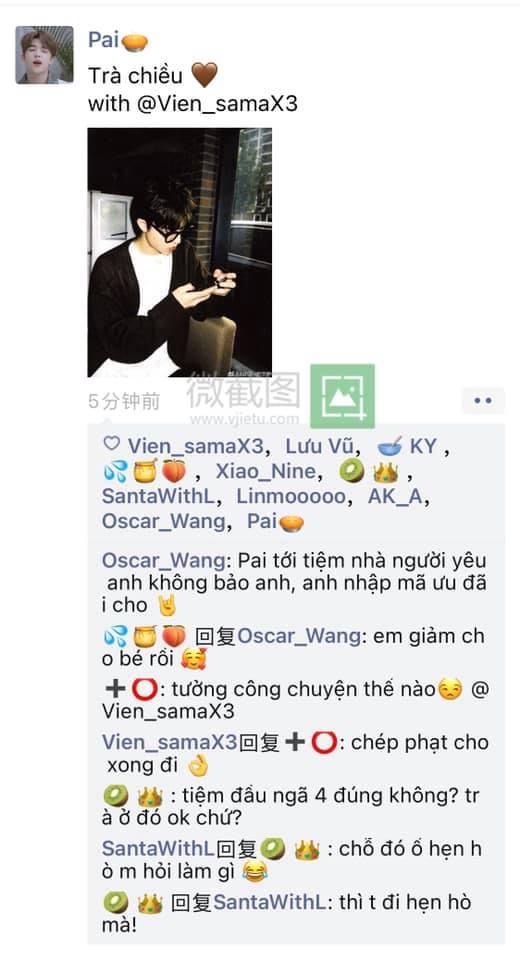Open Xiao_Nine profile from likes
The width and height of the screenshot is (520, 960).
coord(265,471)
